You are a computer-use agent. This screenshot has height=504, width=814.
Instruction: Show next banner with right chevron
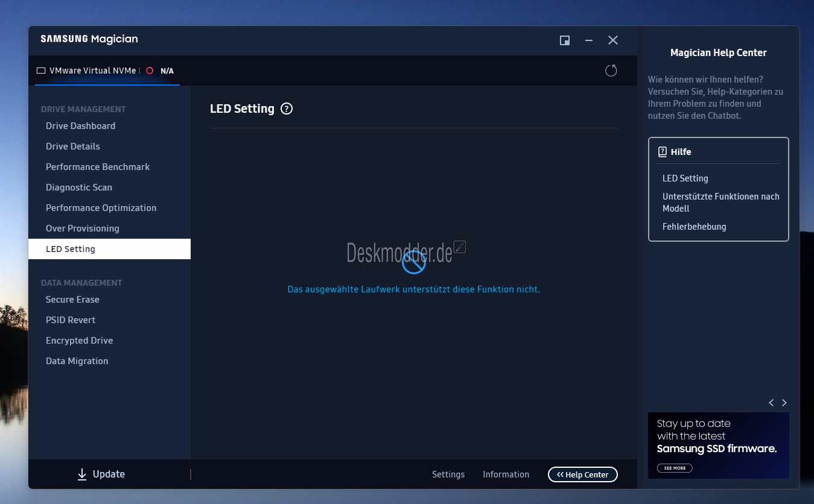click(784, 403)
